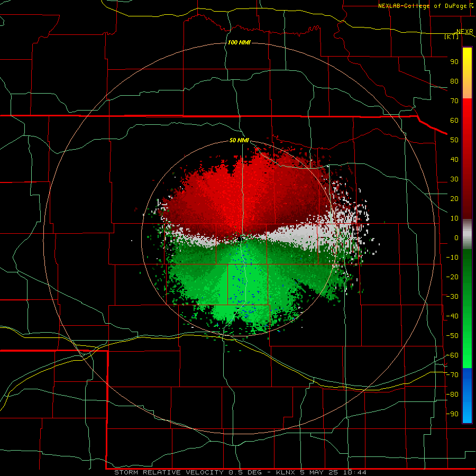
Task: Click the -80 value on velocity scale
Action: [x=452, y=395]
